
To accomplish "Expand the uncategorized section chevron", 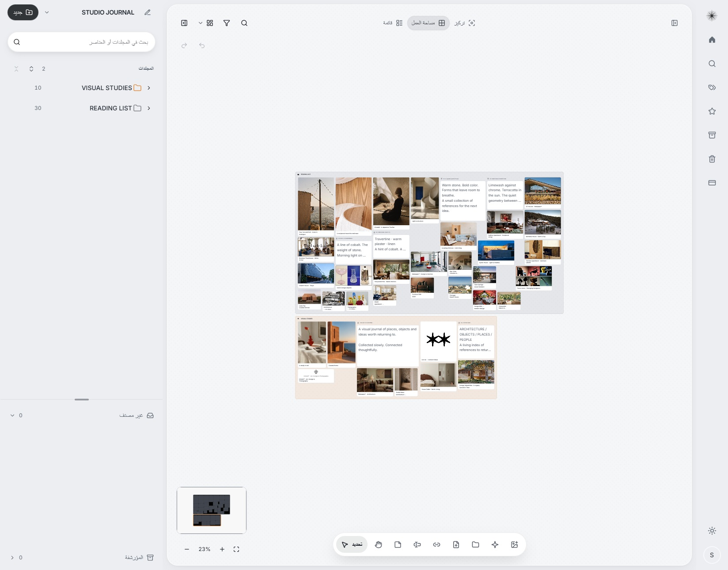I will coord(12,415).
